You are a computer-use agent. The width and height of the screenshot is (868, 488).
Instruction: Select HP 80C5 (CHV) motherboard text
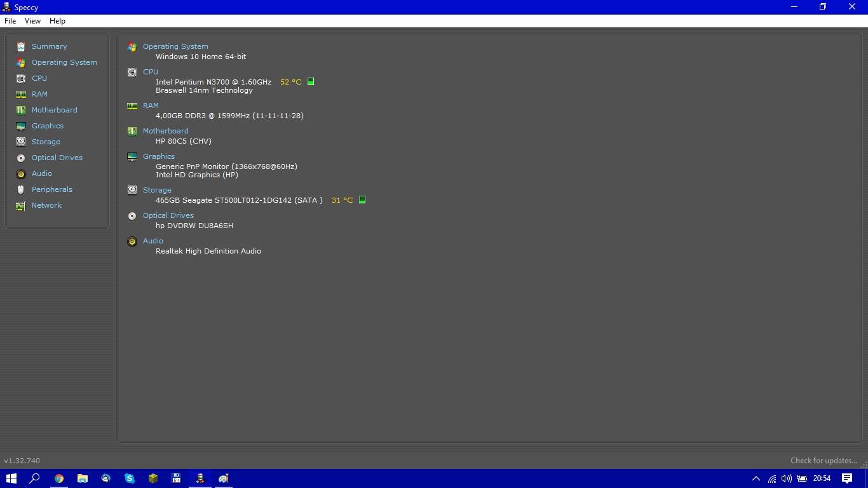[x=184, y=141]
